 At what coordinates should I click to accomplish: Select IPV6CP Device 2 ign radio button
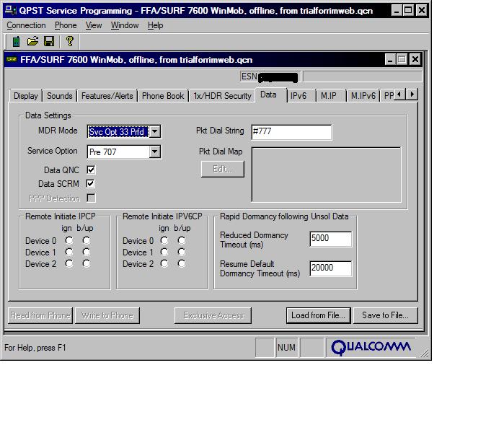(x=164, y=264)
